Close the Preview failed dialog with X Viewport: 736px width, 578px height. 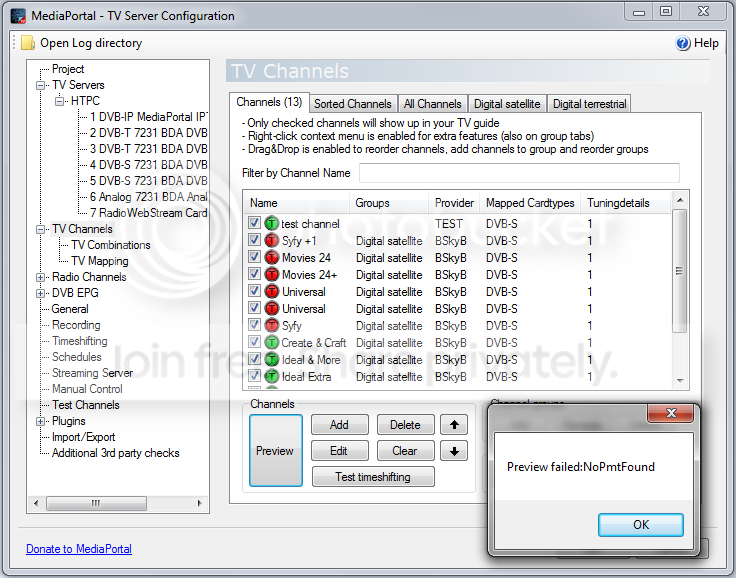671,413
